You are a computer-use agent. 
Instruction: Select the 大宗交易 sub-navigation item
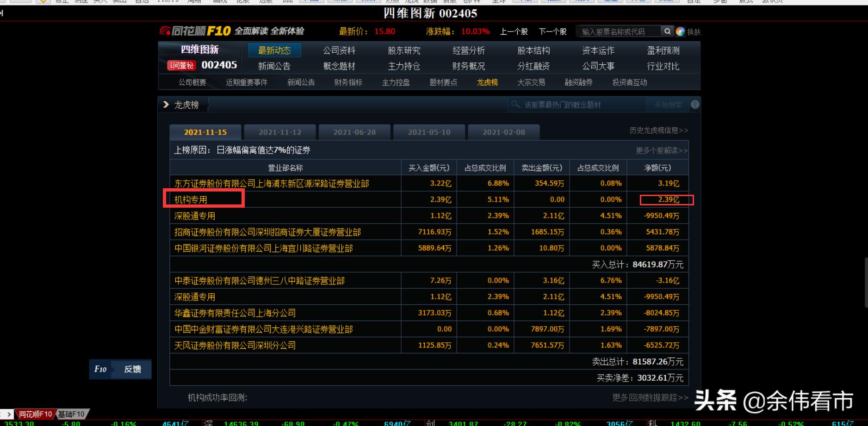[x=531, y=82]
